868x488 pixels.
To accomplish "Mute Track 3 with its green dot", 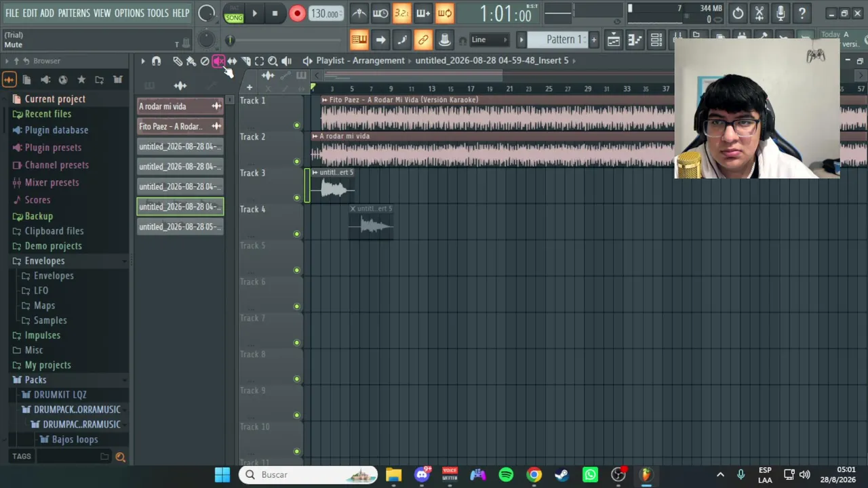I will (x=296, y=198).
